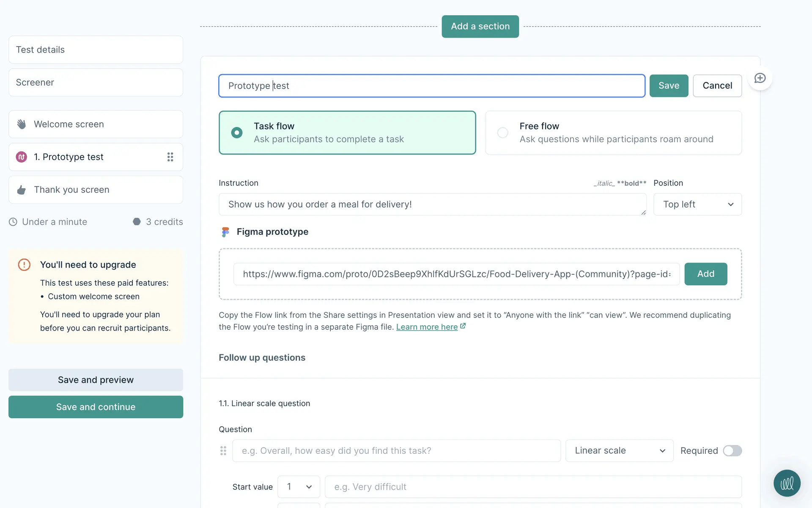Select the Task flow radio option
The image size is (812, 508).
click(x=237, y=133)
